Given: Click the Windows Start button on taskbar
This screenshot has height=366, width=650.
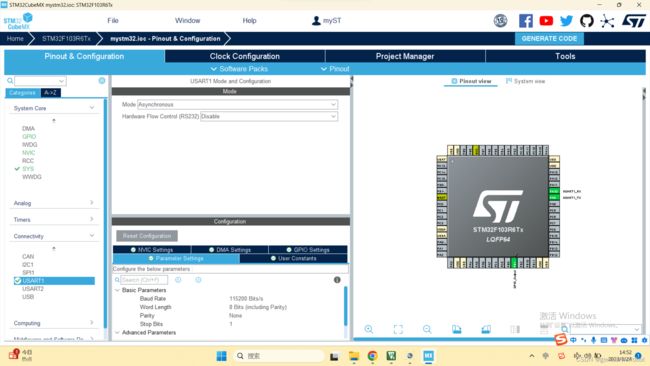Looking at the screenshot, I should pyautogui.click(x=221, y=356).
